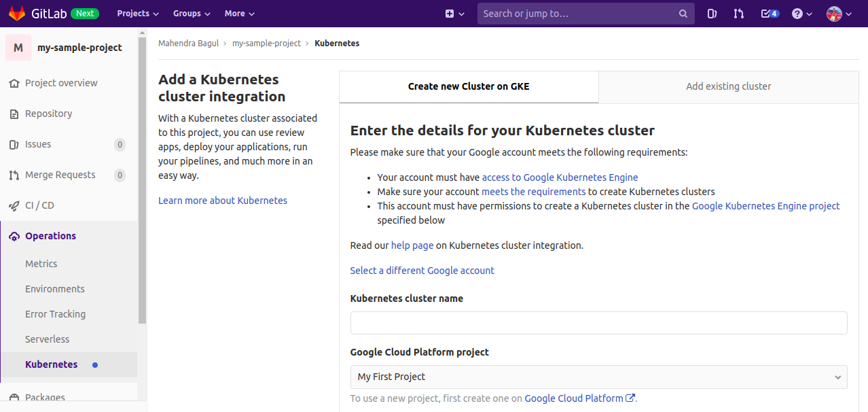Screen dimensions: 868x412
Task: Open Error Tracking under Operations
Action: pos(55,314)
